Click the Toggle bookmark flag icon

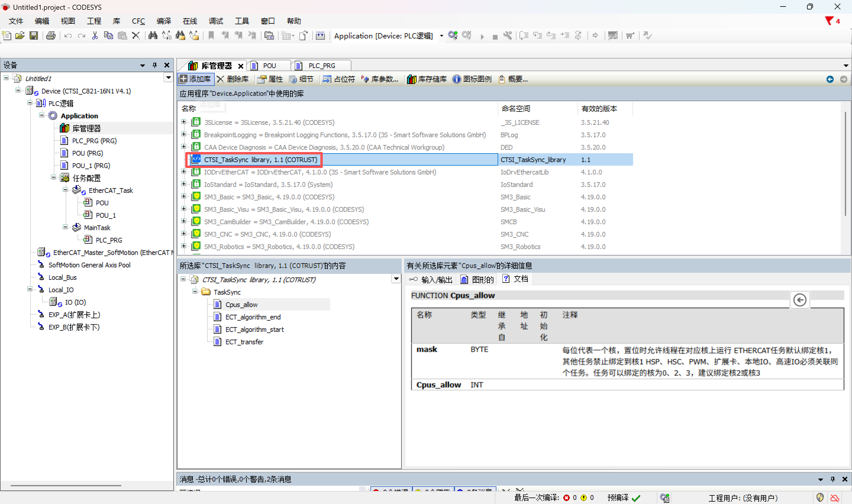point(211,36)
